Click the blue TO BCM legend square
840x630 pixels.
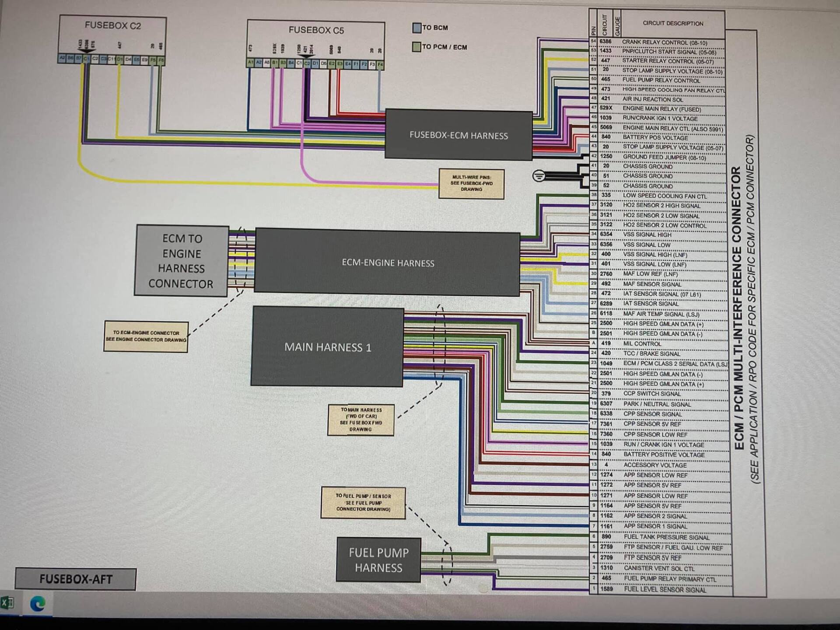coord(416,28)
